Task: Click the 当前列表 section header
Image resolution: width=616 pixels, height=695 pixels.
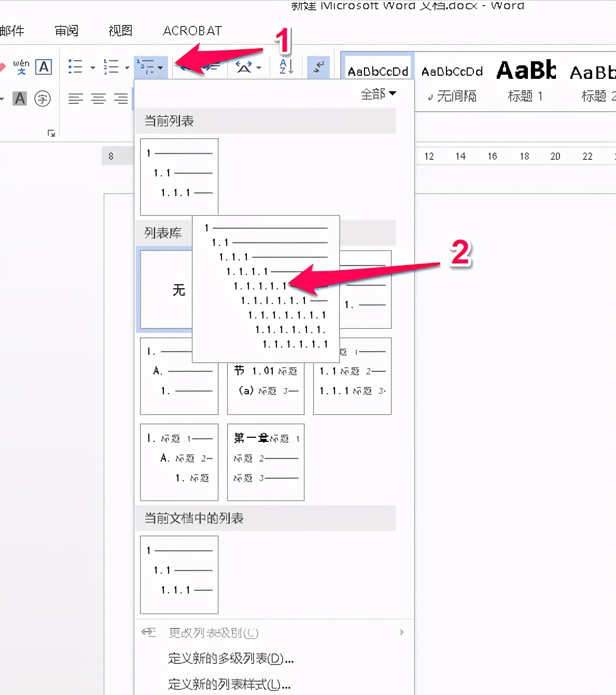Action: pos(265,121)
